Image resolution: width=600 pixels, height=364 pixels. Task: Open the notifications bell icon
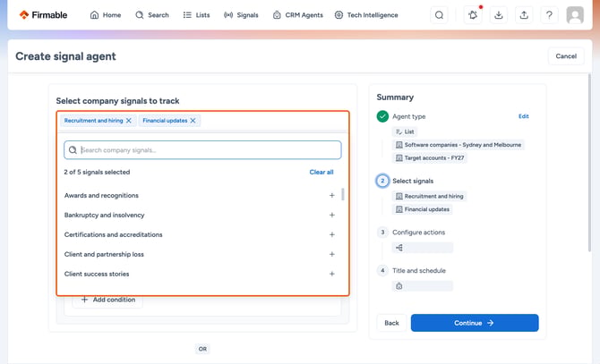pos(473,15)
